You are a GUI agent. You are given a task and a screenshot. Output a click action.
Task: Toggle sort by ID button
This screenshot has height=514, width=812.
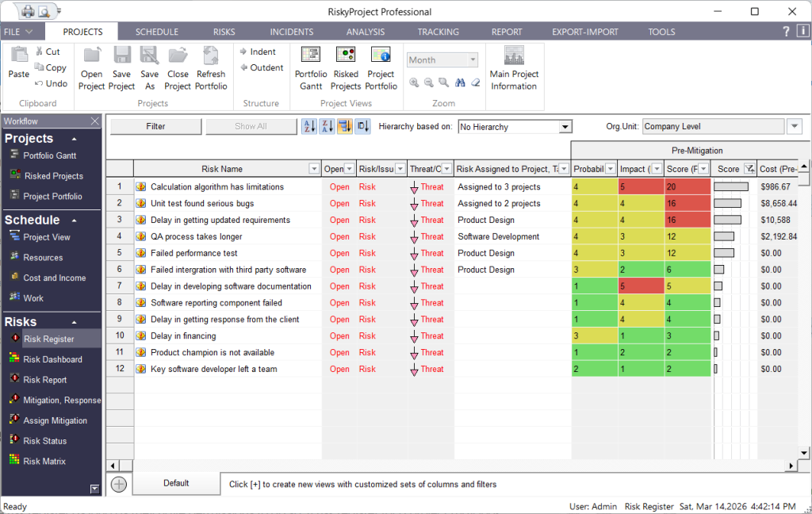(x=362, y=127)
